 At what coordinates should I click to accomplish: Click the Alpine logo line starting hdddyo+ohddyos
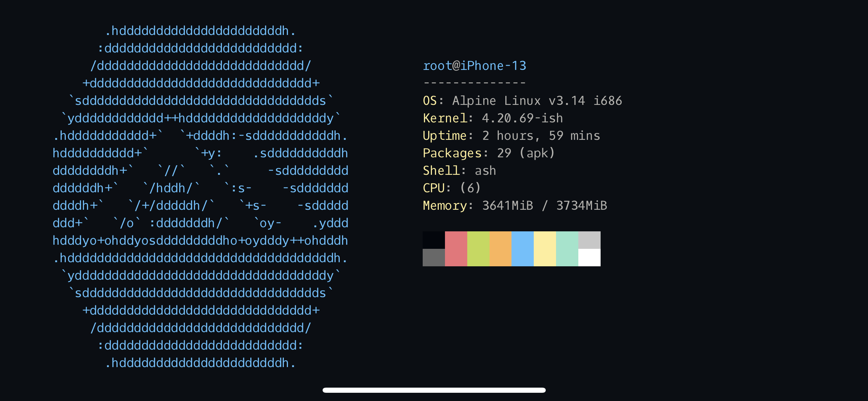pos(200,240)
